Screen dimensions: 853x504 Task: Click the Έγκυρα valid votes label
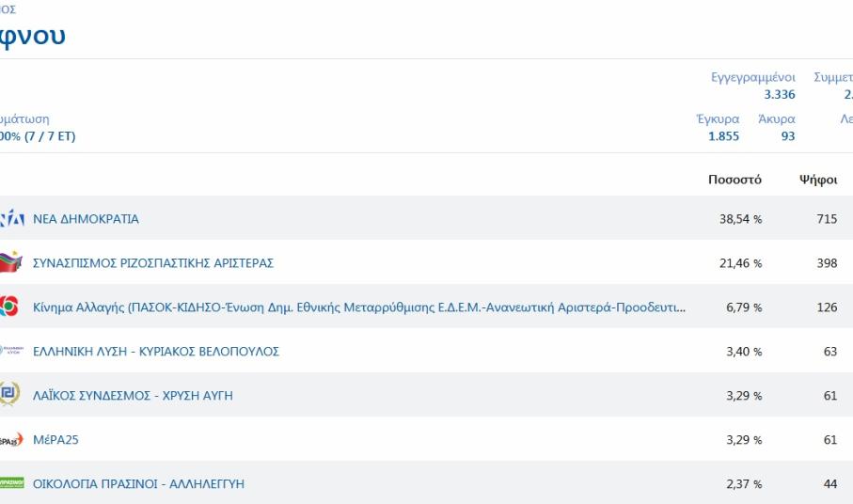(x=718, y=119)
